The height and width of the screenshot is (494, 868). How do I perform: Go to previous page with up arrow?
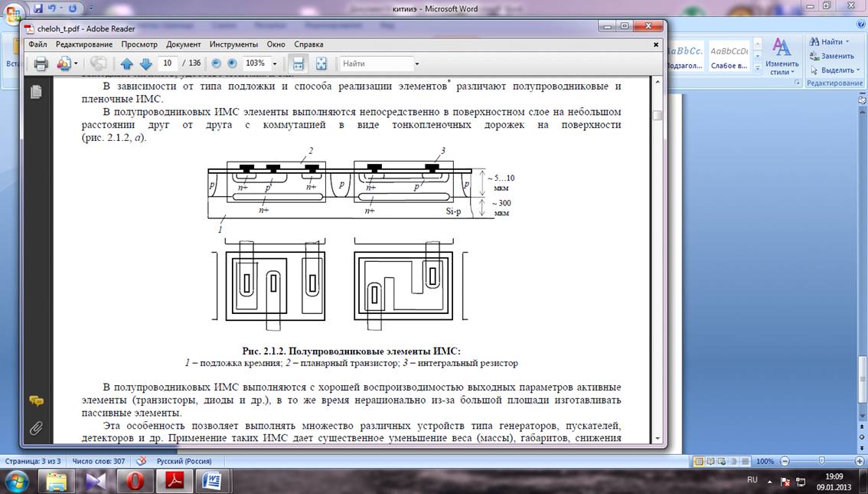127,64
